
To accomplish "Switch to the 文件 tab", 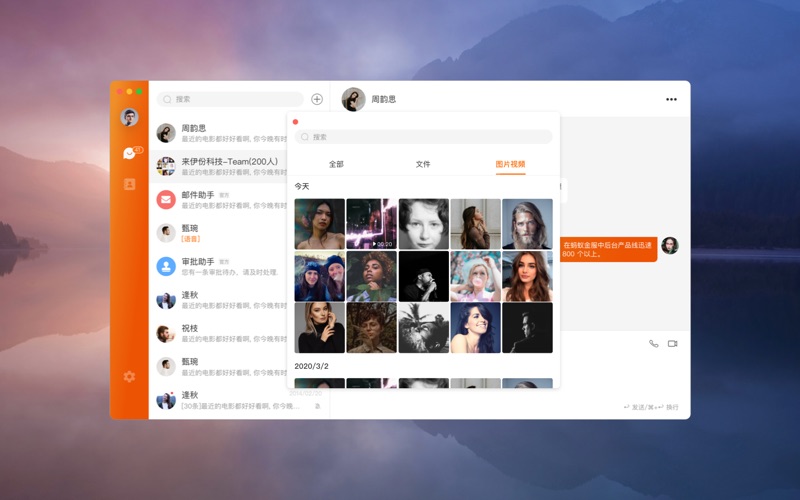I will tap(423, 164).
